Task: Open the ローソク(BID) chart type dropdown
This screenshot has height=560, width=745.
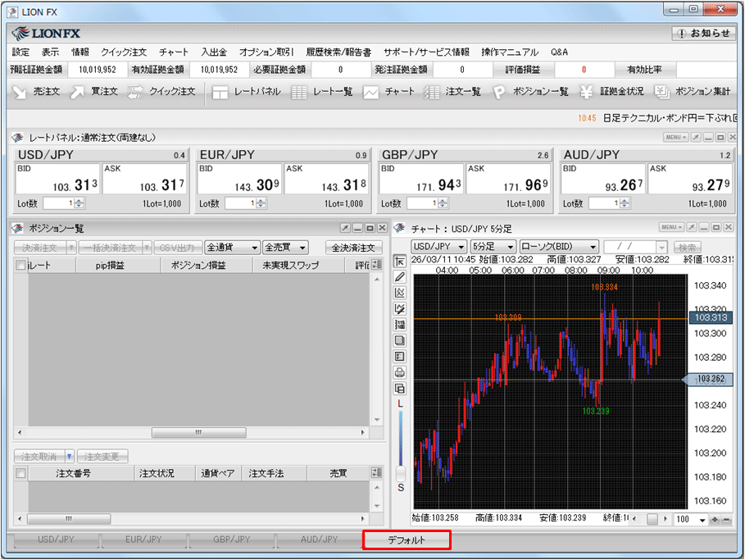Action: [558, 246]
